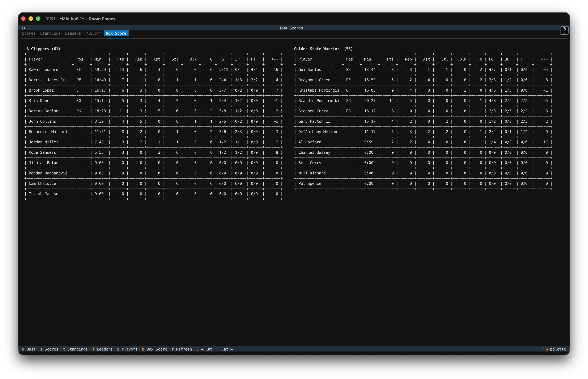The height and width of the screenshot is (379, 588).
Task: Click next Cat arrow in footer
Action: 225,349
